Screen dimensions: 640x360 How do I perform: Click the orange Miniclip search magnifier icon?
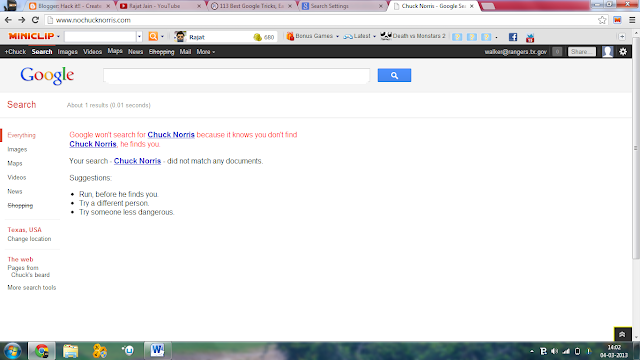pos(153,36)
